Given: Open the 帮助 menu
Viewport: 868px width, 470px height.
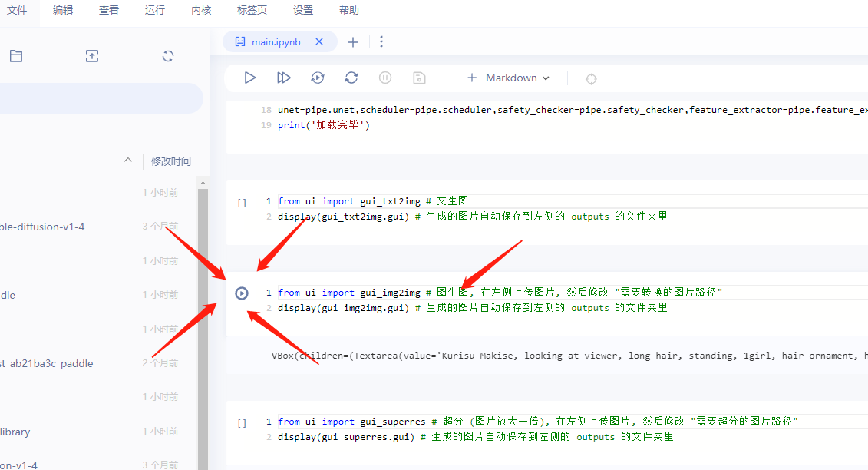Looking at the screenshot, I should click(348, 11).
